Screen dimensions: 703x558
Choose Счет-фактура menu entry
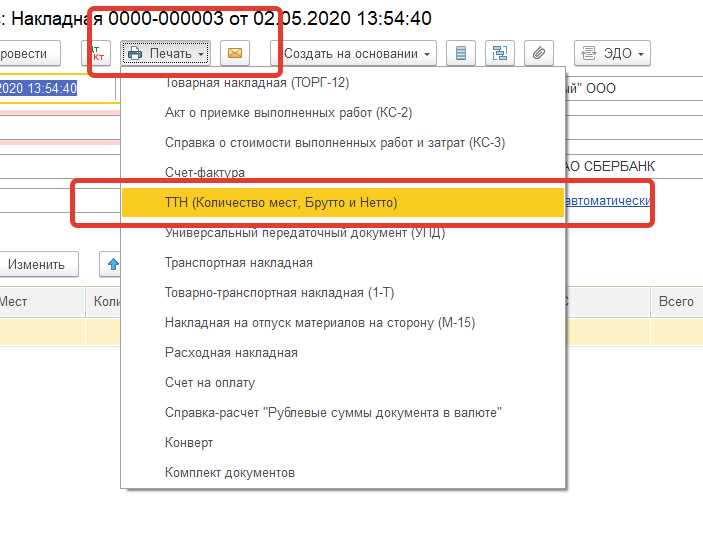coord(343,173)
